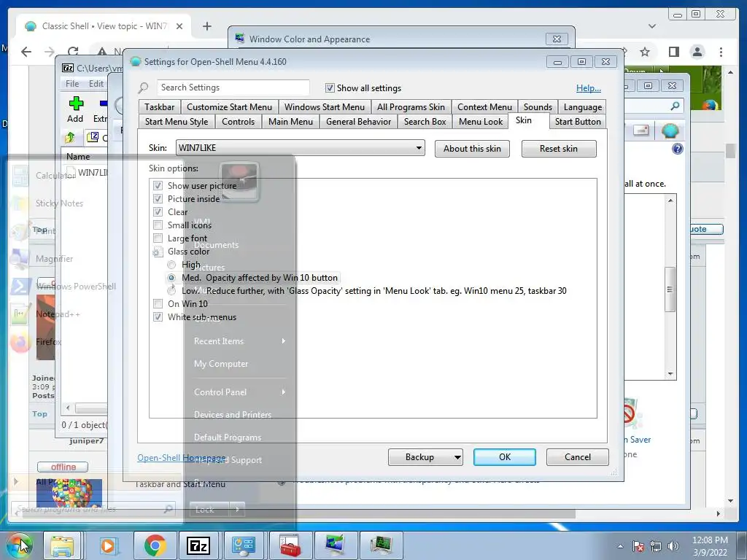Click the Cancel button
The height and width of the screenshot is (560, 747).
tap(578, 457)
